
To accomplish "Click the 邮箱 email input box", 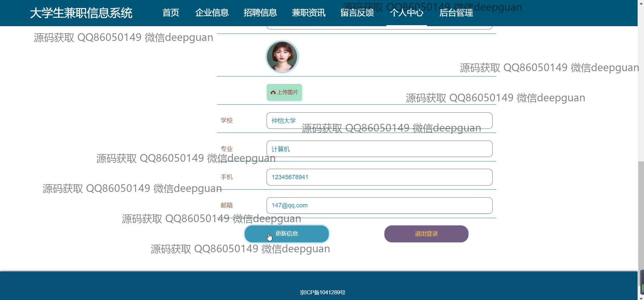I will pos(379,205).
